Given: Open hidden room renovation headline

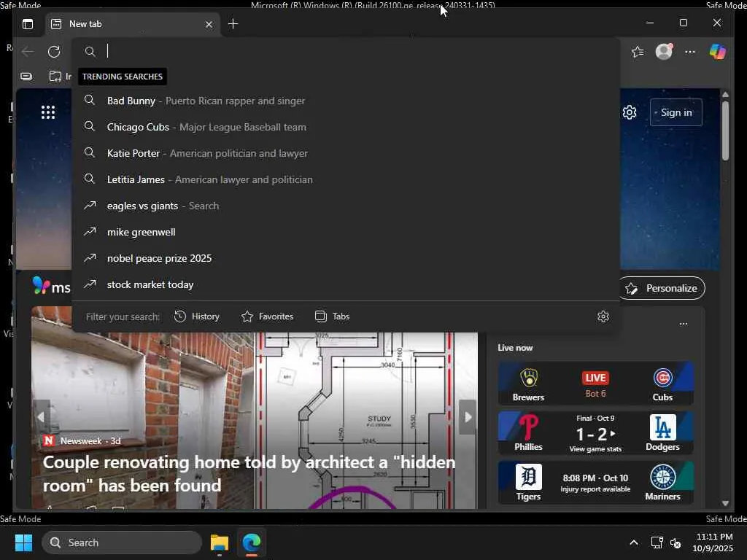Looking at the screenshot, I should tap(249, 474).
